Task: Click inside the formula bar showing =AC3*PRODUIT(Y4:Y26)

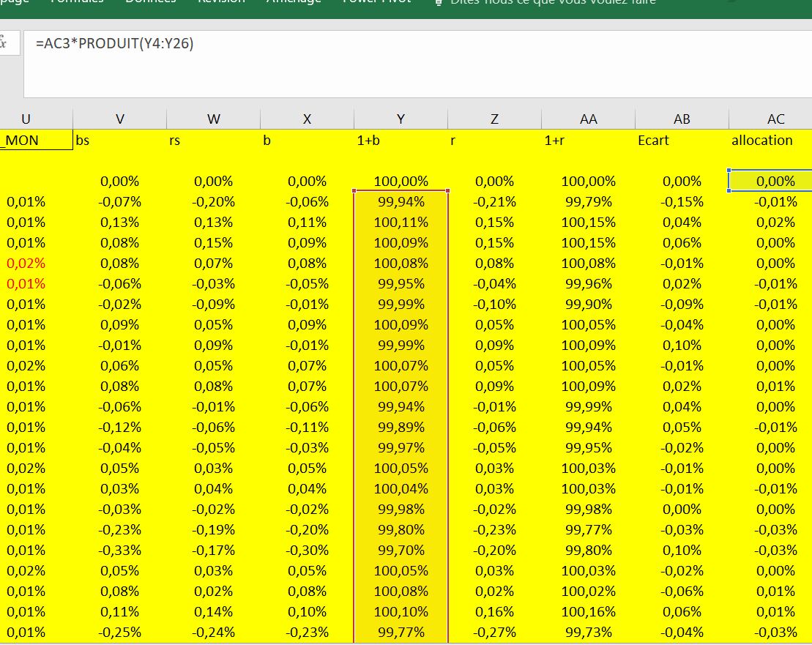Action: [417, 64]
